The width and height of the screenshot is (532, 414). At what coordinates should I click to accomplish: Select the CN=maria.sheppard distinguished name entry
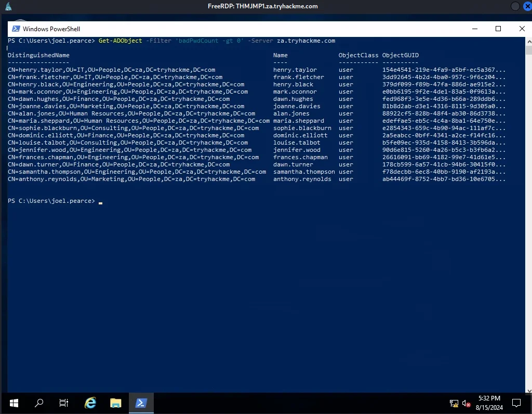pos(139,121)
